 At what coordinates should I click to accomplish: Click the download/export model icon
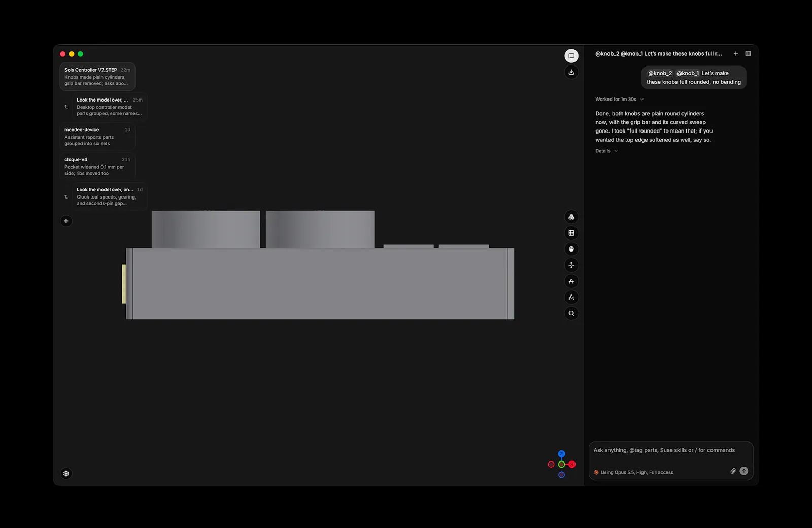coord(571,72)
